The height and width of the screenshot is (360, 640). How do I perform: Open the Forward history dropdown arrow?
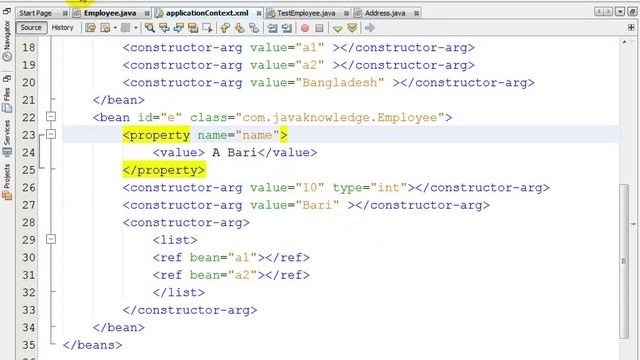pos(136,28)
